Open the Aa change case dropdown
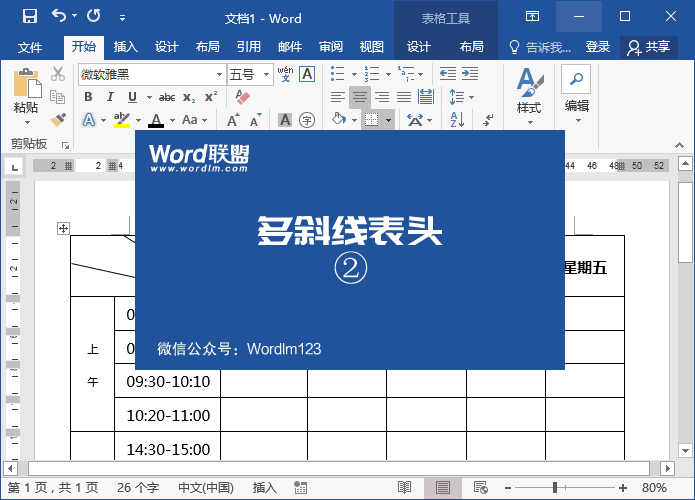695x500 pixels. click(195, 120)
